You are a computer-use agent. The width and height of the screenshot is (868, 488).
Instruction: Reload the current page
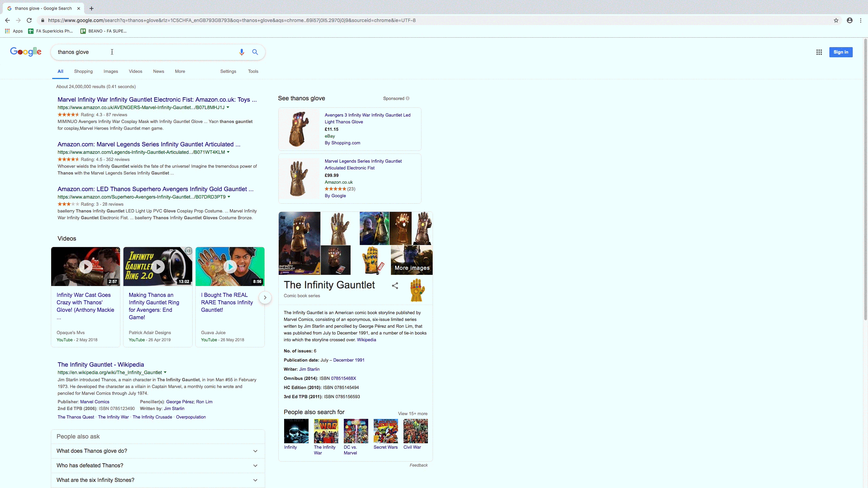click(x=29, y=20)
